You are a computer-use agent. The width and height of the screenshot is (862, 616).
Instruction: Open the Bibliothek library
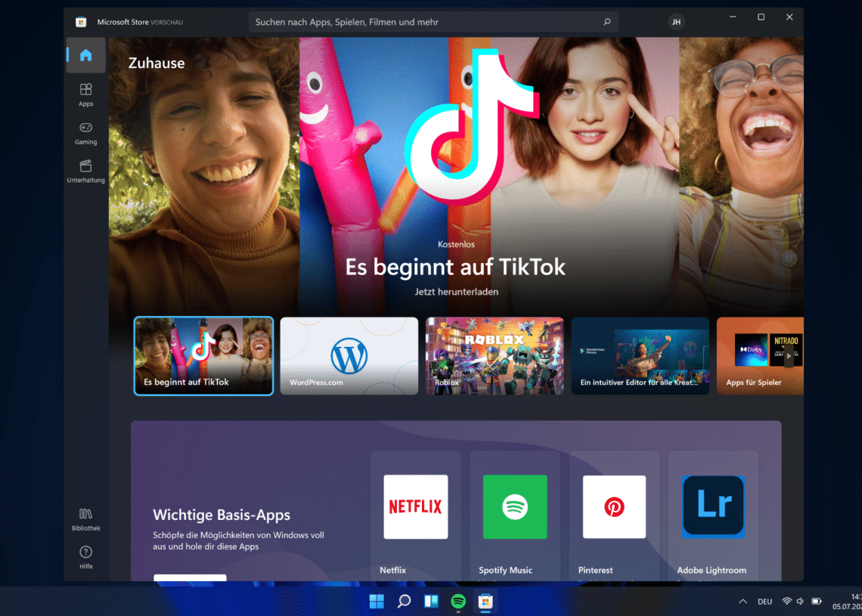tap(85, 519)
